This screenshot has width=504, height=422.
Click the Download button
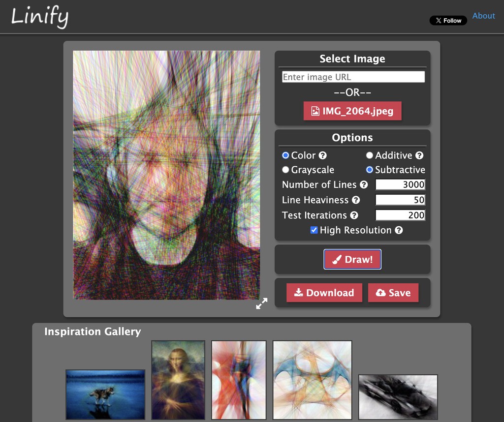(324, 293)
